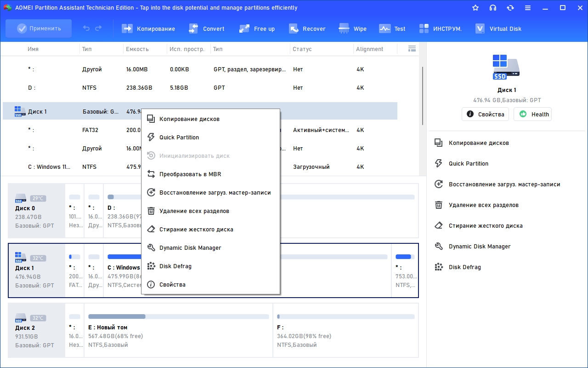Click the Свойства button under Диск 1
The height and width of the screenshot is (368, 588).
tap(485, 115)
